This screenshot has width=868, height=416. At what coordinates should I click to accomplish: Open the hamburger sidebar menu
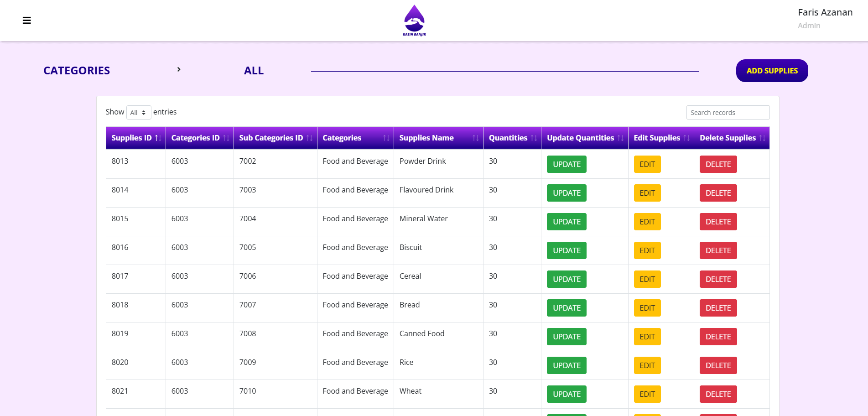pos(27,21)
